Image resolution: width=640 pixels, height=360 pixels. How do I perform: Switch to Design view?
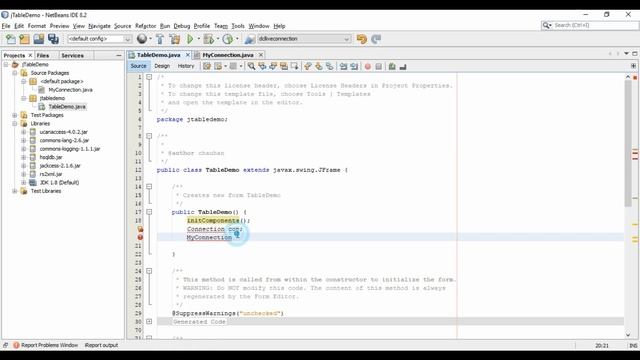point(162,66)
